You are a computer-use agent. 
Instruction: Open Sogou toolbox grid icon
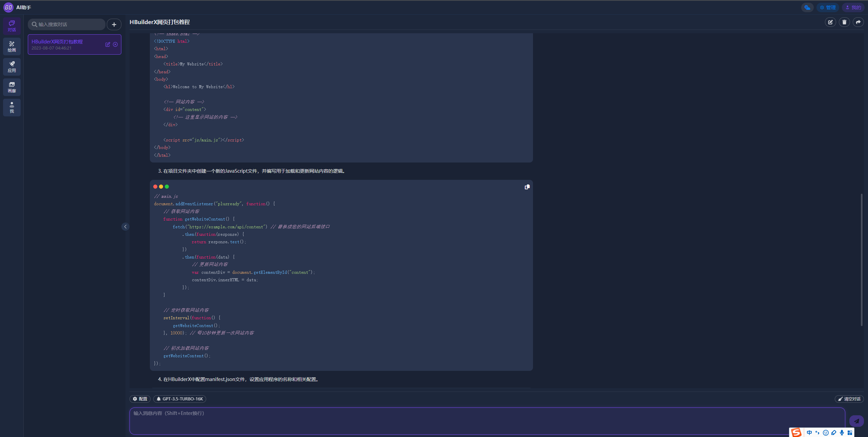pyautogui.click(x=850, y=433)
